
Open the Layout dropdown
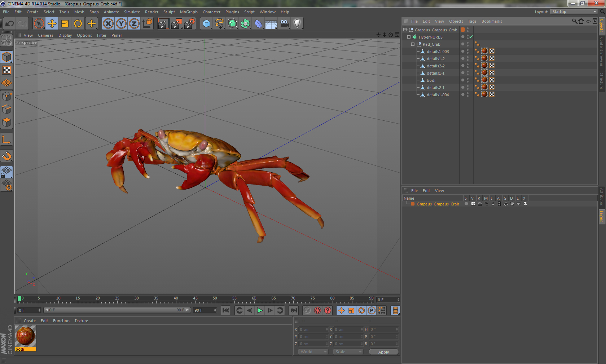click(574, 12)
